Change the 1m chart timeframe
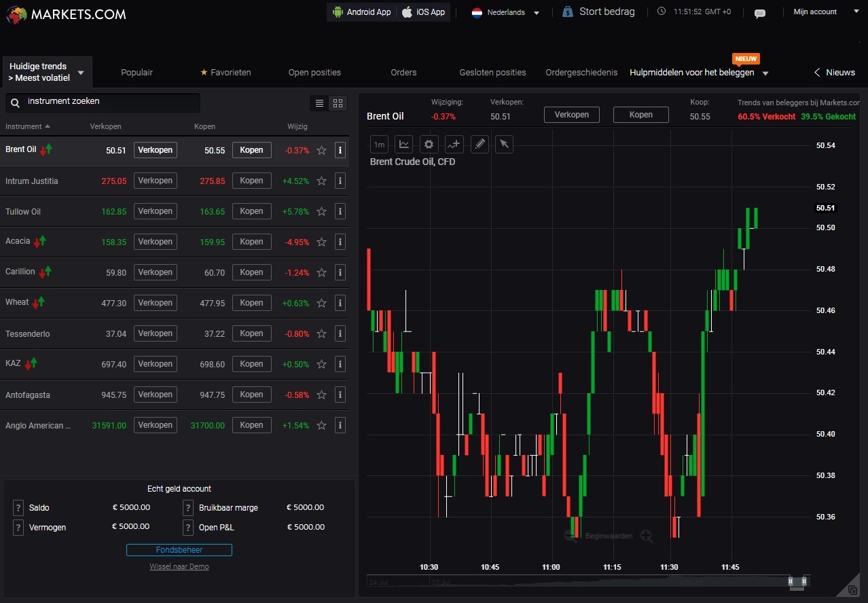 tap(379, 144)
